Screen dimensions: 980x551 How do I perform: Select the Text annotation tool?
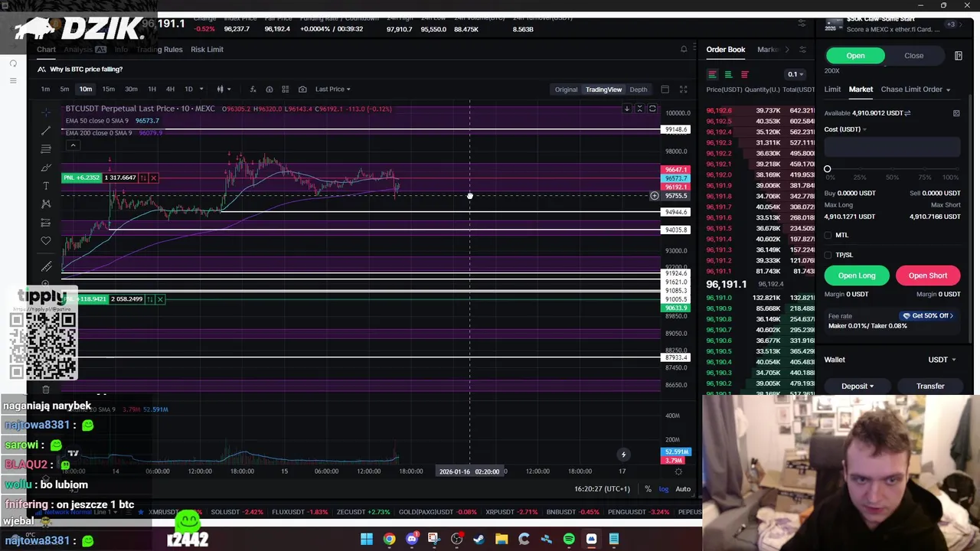coord(46,185)
